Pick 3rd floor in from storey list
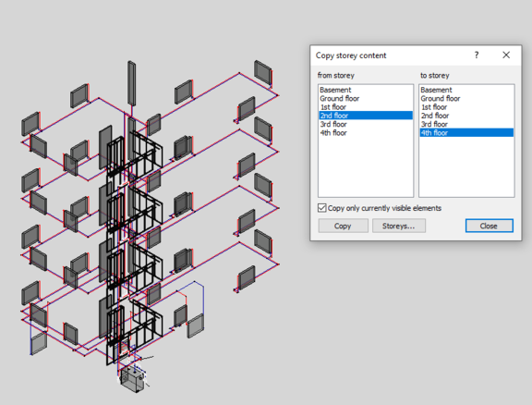 tap(366, 124)
